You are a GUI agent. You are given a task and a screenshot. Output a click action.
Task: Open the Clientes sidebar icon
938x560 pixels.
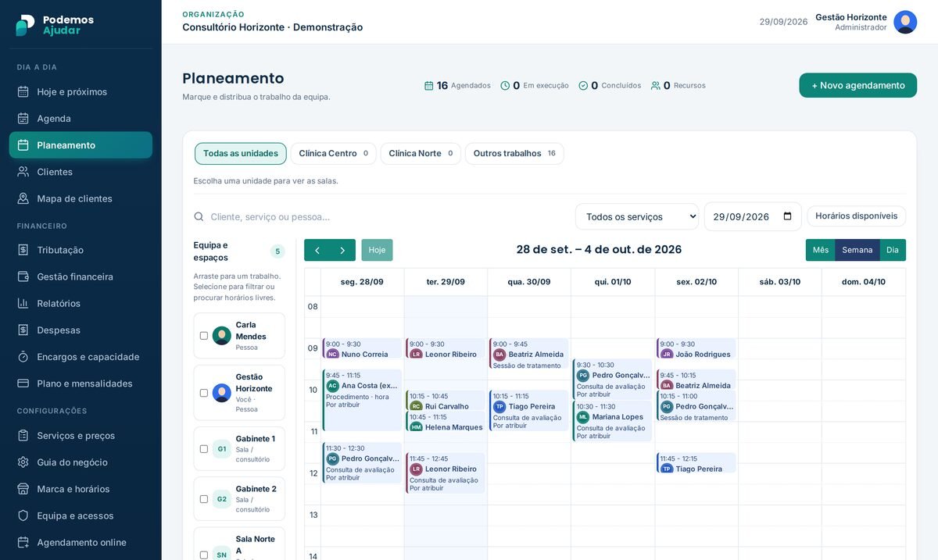[23, 171]
